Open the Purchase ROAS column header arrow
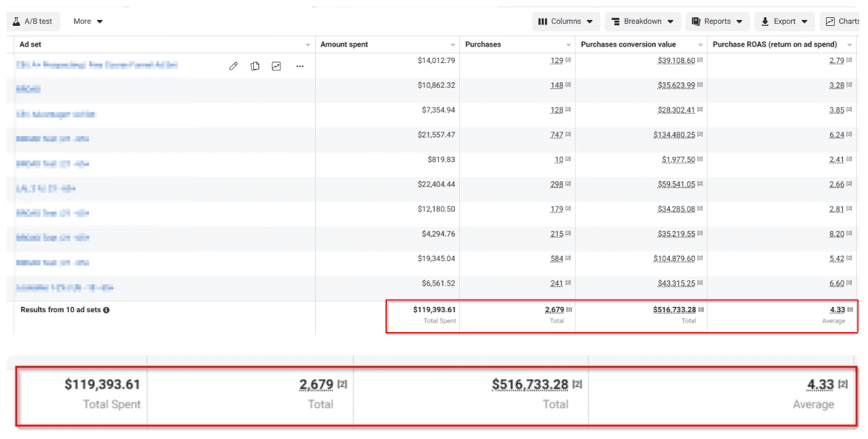This screenshot has width=868, height=439. (849, 45)
